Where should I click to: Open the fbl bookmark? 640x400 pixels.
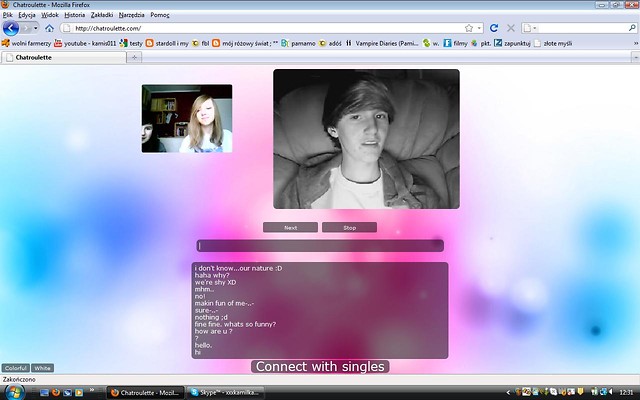coord(200,43)
